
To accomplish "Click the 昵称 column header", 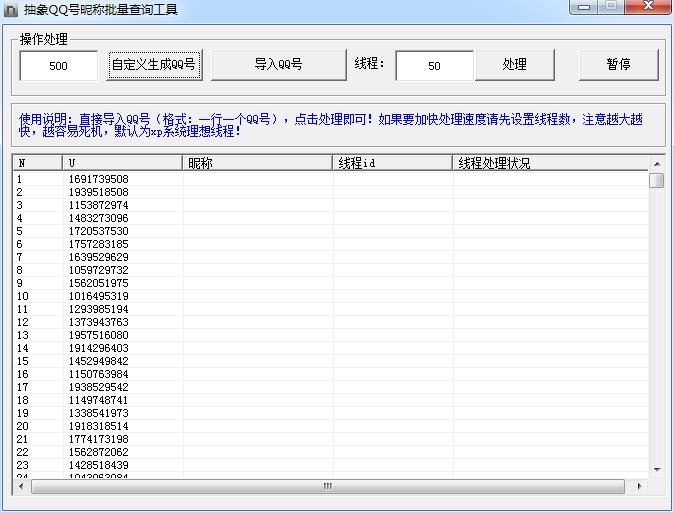I will pyautogui.click(x=257, y=163).
